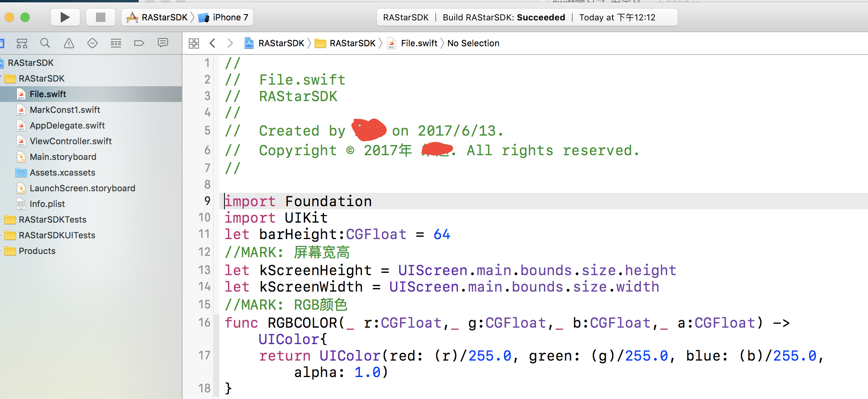Go forward with the right chevron
Image resolution: width=868 pixels, height=399 pixels.
tap(230, 43)
